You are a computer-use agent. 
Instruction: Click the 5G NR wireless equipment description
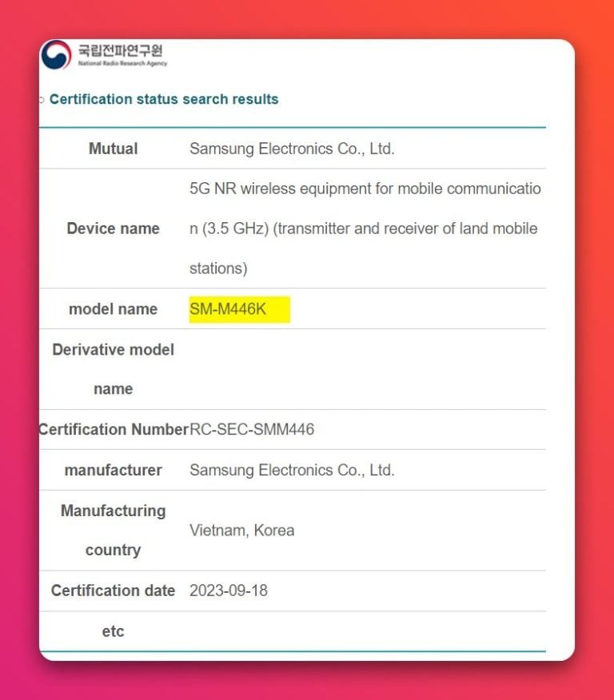pos(365,229)
